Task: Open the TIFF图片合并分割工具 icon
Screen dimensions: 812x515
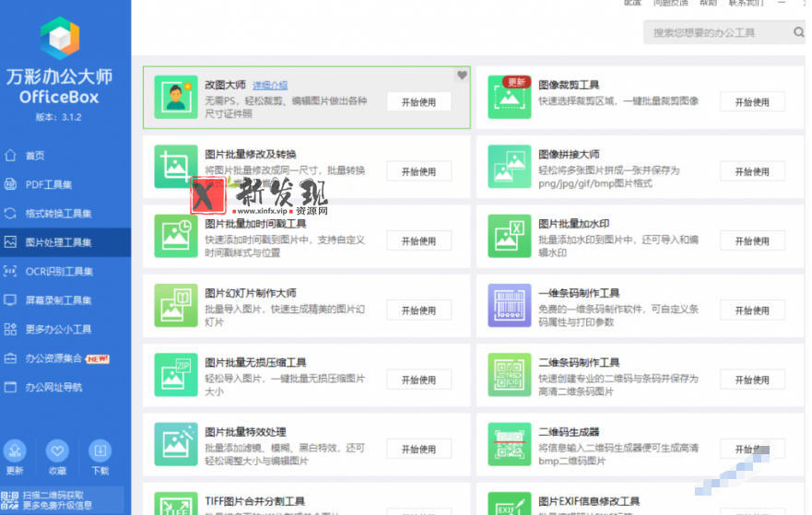Action: (175, 503)
